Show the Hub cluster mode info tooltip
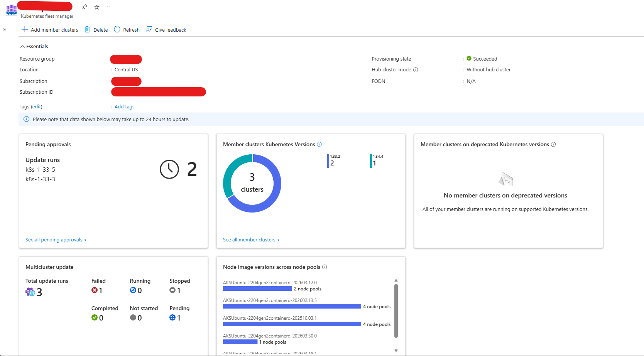 416,70
